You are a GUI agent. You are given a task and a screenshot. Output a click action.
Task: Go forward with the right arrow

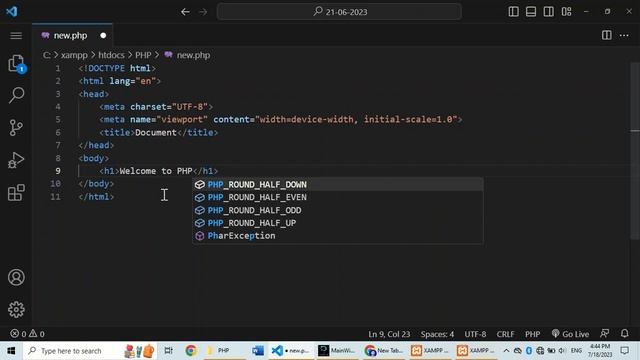pos(203,12)
